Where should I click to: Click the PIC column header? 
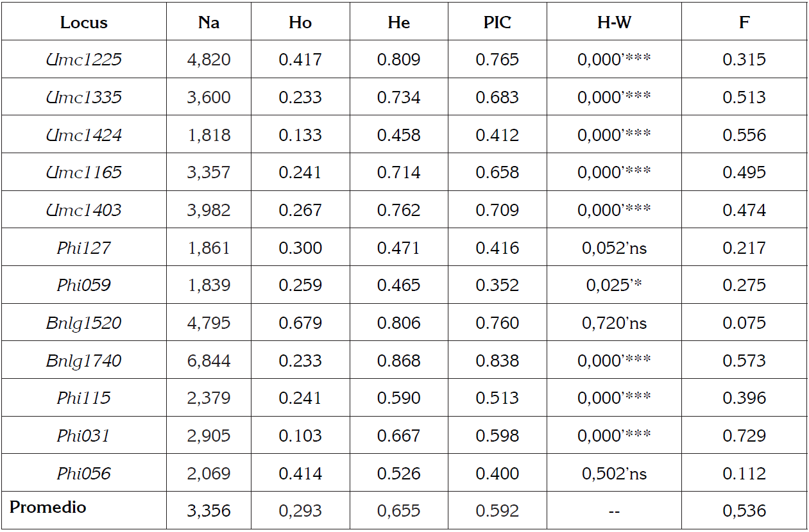[x=497, y=22]
